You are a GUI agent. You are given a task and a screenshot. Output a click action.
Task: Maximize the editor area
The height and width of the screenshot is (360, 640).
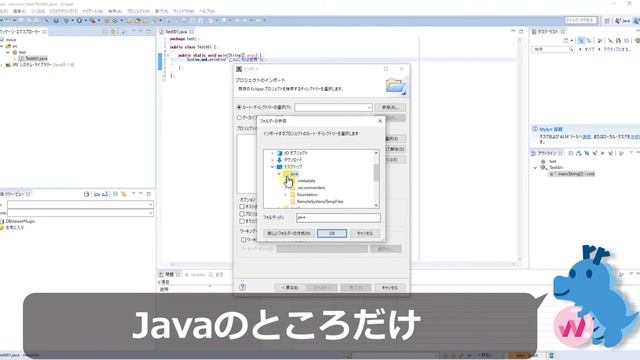coord(521,31)
